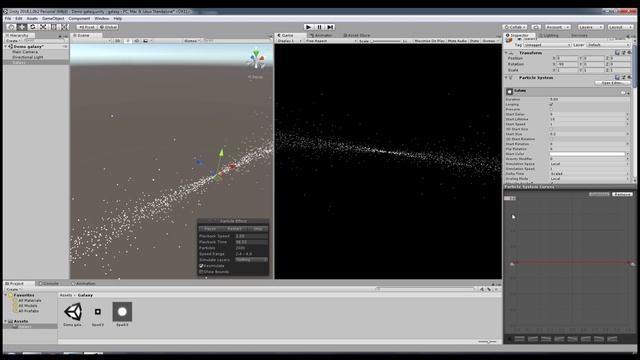
Task: Click Restart in Particle Effect panel
Action: [234, 229]
